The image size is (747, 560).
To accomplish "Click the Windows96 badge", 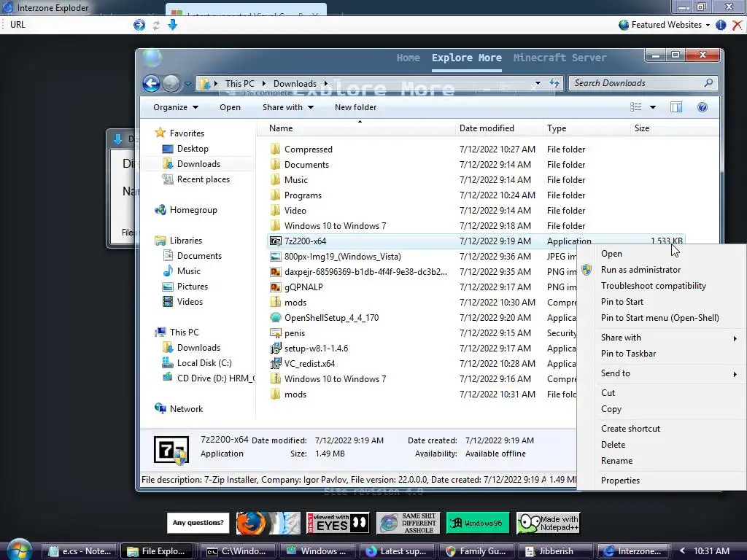I will click(x=478, y=523).
